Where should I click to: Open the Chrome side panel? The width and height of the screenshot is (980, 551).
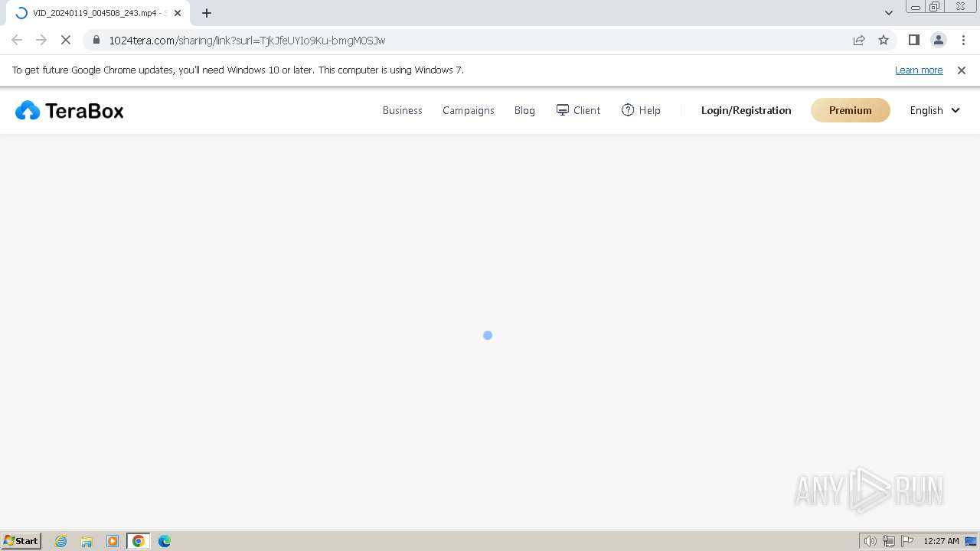point(913,40)
